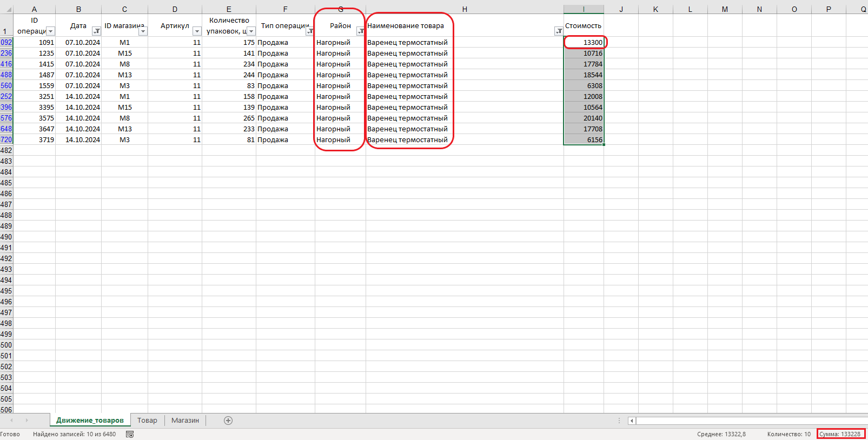Select the Движение_товаров sheet tab
Image resolution: width=868 pixels, height=440 pixels.
point(90,421)
